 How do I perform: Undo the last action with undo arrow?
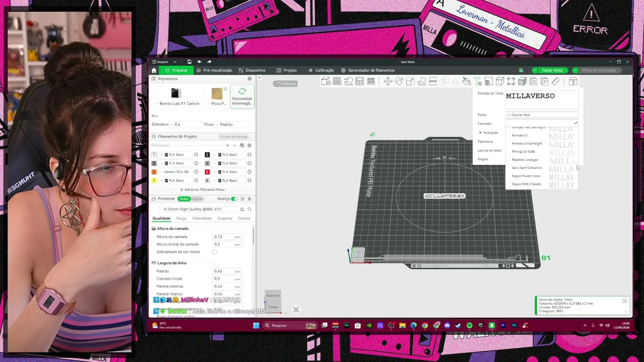(199, 62)
